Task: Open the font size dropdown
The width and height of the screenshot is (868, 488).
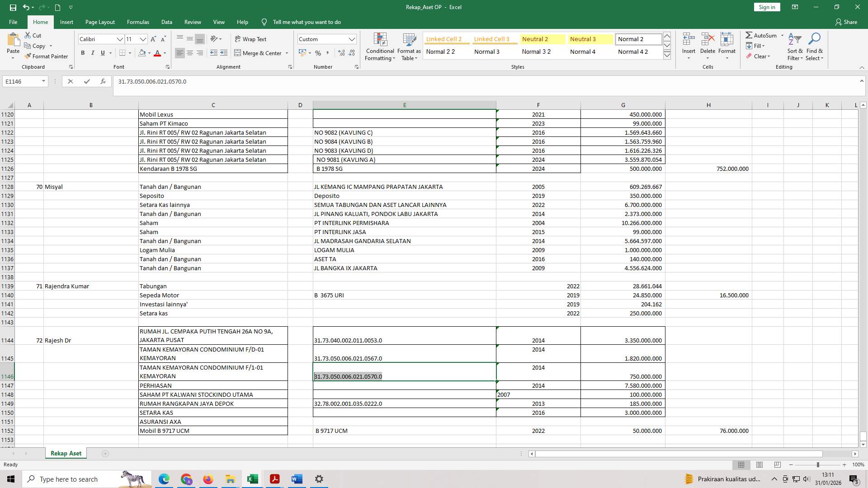Action: [x=143, y=39]
